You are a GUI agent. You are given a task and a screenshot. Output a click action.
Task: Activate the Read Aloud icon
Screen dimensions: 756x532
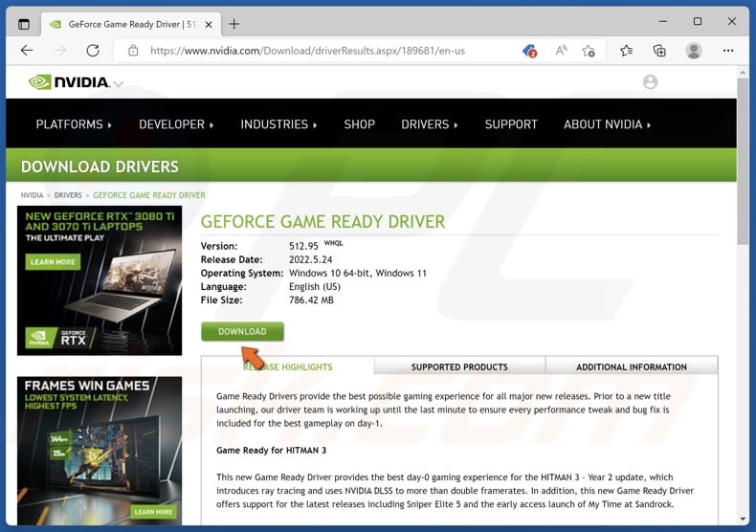click(560, 51)
